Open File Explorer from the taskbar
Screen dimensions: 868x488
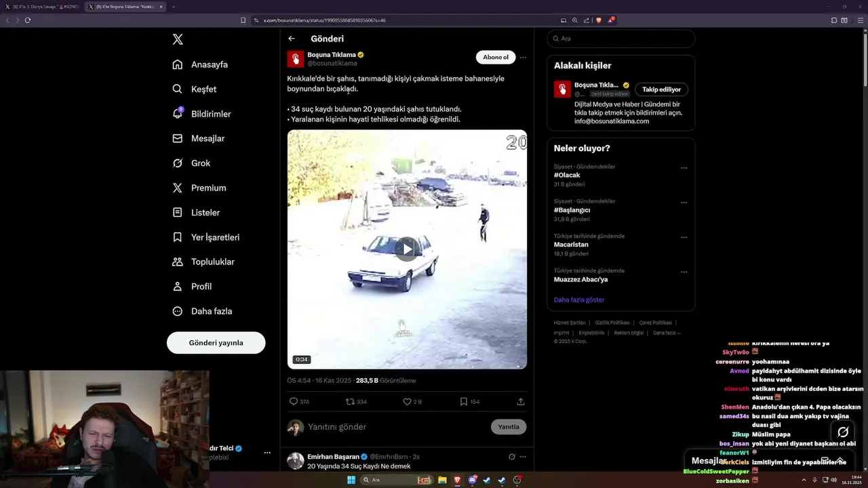(x=442, y=480)
